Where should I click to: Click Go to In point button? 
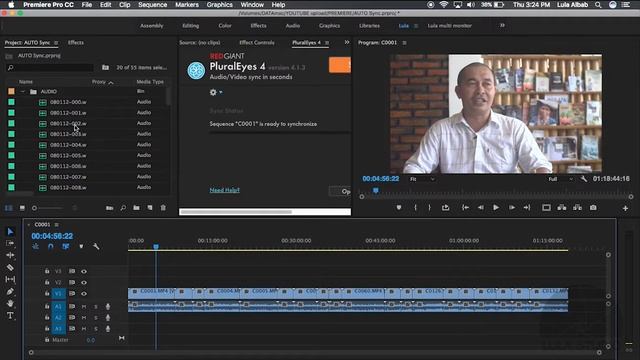coord(465,208)
